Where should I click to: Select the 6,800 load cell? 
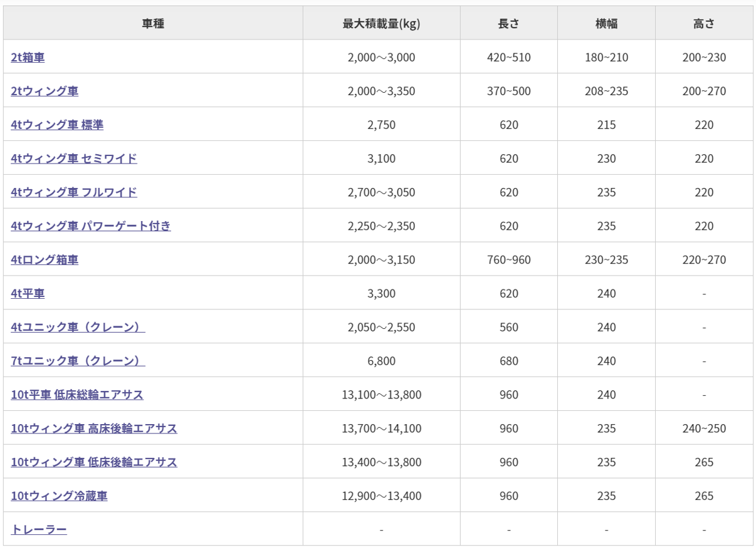pyautogui.click(x=381, y=361)
